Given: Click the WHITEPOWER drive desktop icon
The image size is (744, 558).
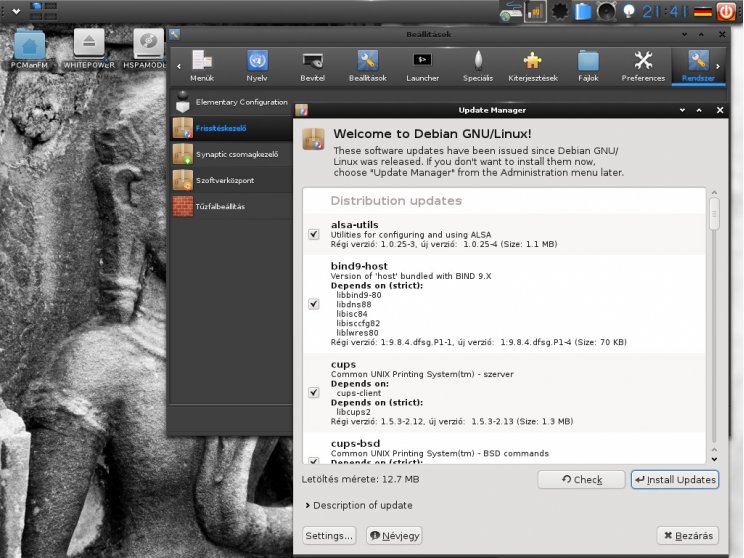Looking at the screenshot, I should (x=89, y=49).
